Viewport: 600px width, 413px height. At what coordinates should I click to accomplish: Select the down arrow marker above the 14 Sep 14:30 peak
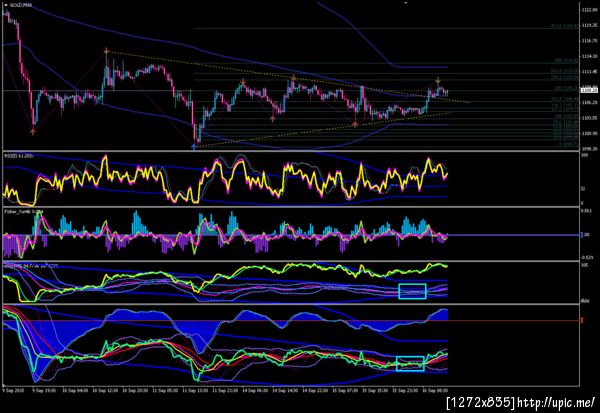(293, 78)
